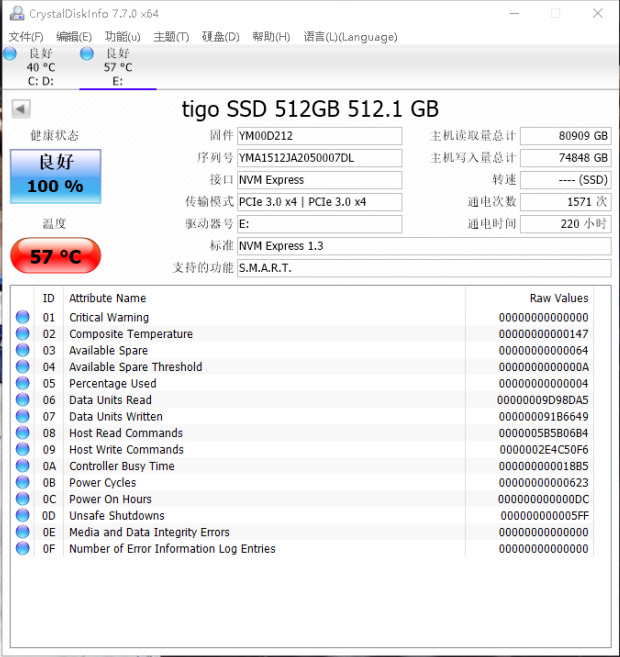Click the power on hours 220 小时
Screen dimensions: 620x657
pyautogui.click(x=566, y=224)
